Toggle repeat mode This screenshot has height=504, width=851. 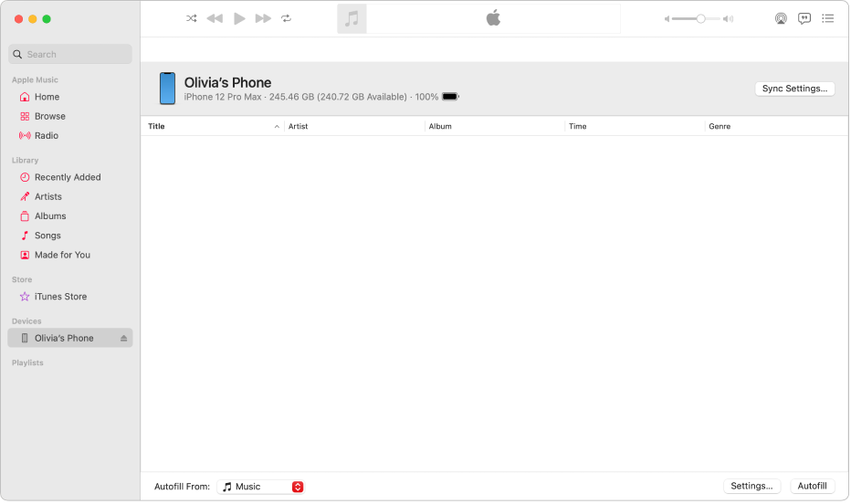coord(286,18)
